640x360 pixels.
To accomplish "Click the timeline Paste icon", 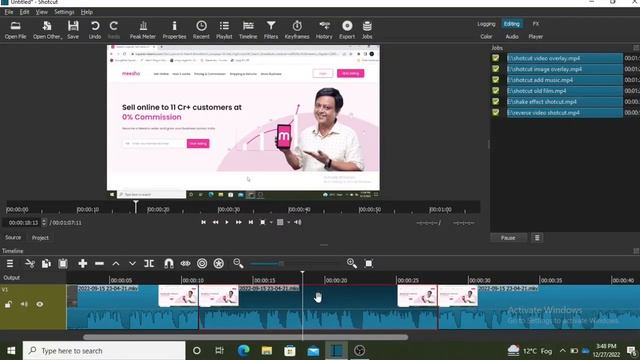I will (63, 264).
